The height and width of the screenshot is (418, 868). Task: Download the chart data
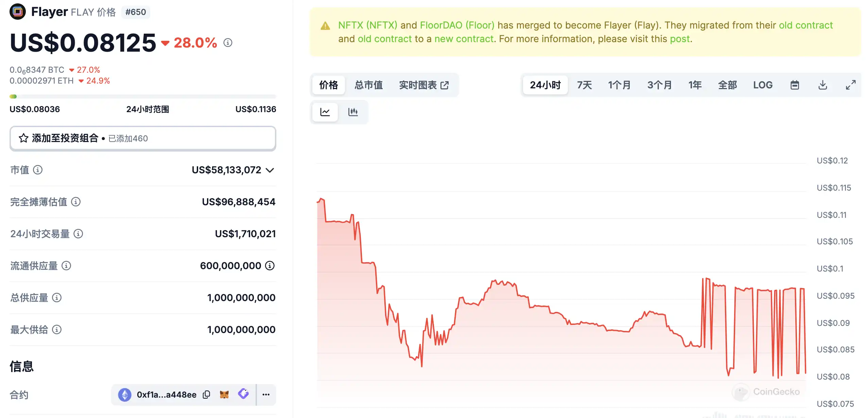(822, 85)
